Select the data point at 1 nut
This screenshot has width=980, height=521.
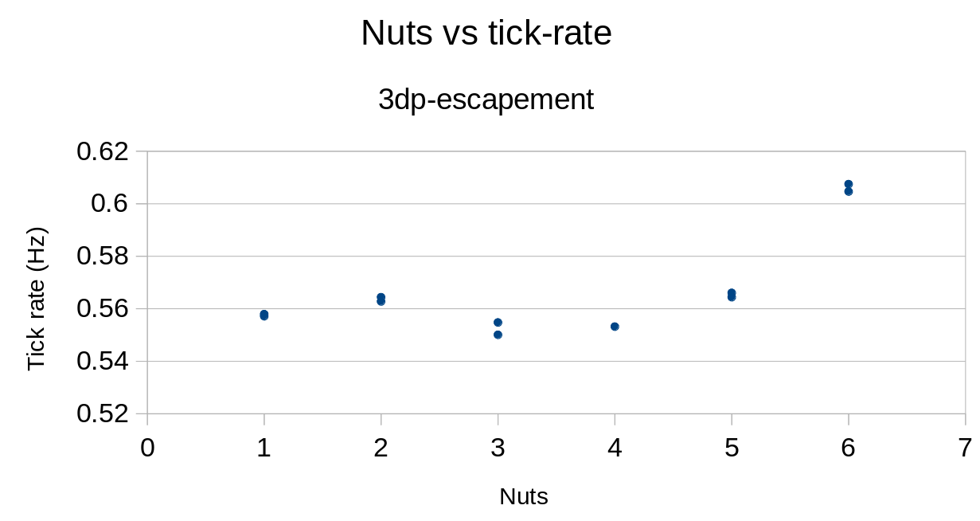tap(264, 315)
